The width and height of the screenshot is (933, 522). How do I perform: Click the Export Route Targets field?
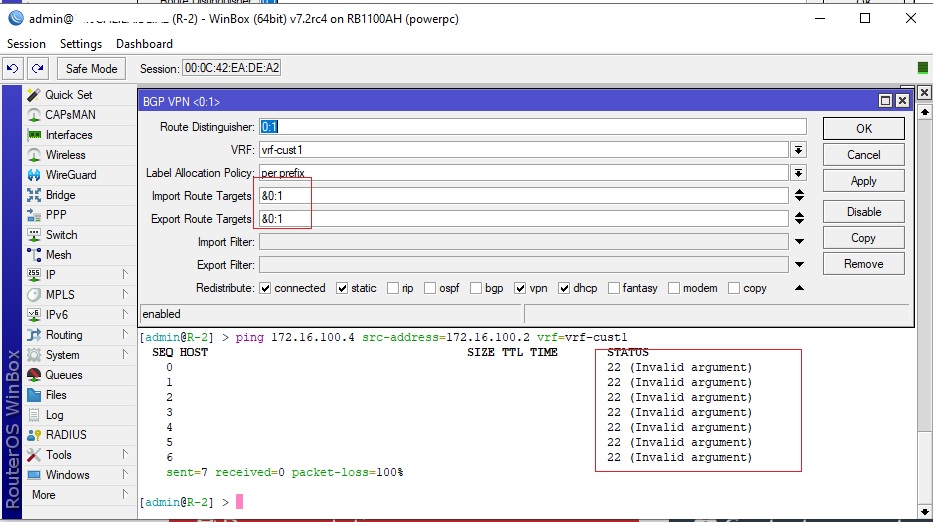(x=524, y=218)
